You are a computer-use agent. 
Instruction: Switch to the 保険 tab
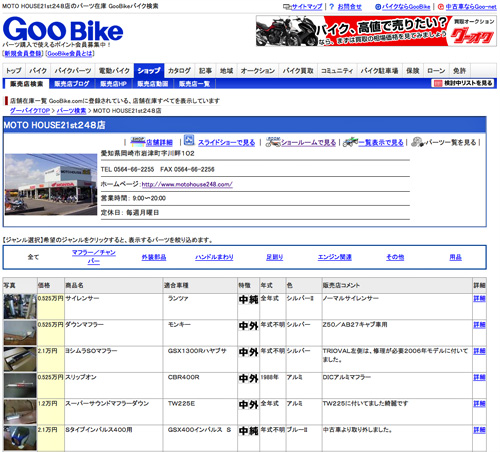click(x=413, y=71)
